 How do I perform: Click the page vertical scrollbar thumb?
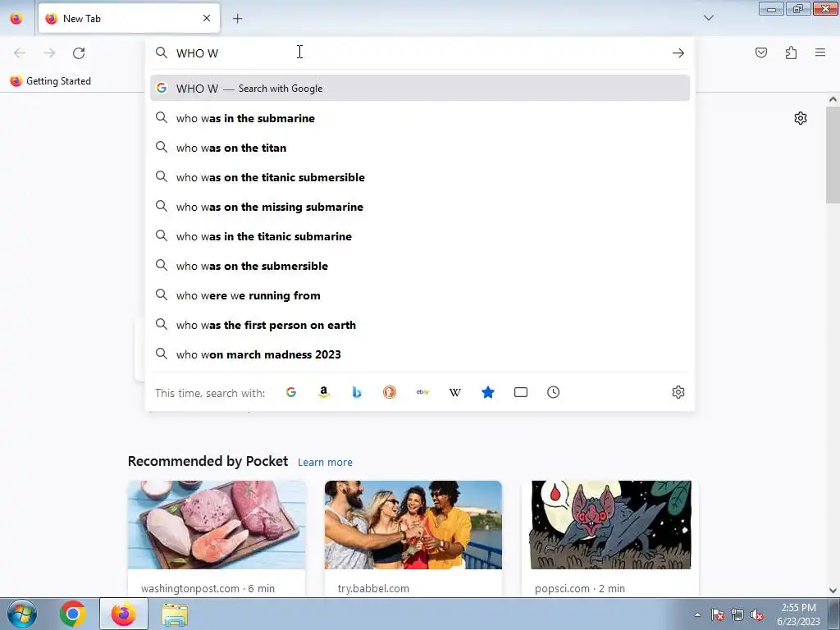833,154
